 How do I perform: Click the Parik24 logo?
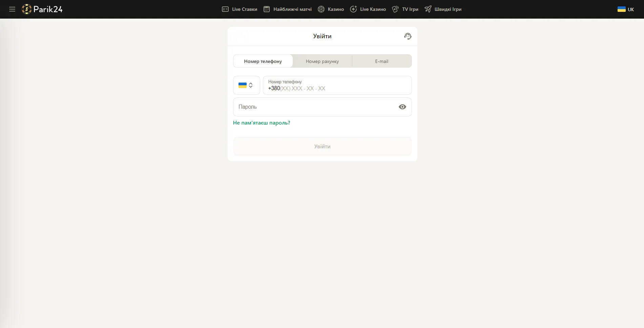[x=42, y=9]
